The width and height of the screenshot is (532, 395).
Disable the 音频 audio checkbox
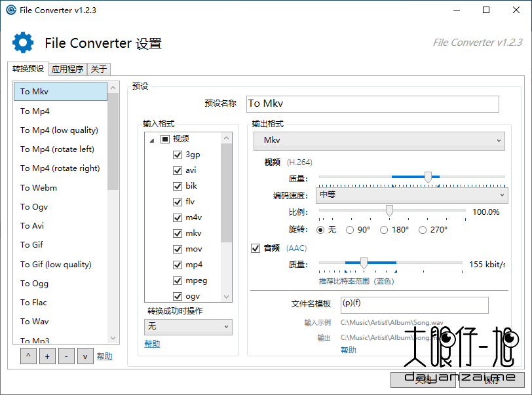click(x=256, y=248)
